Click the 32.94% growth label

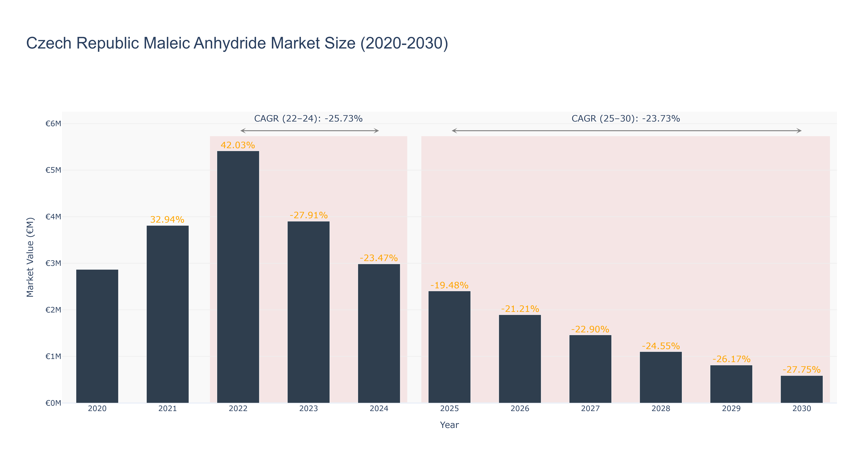(167, 220)
